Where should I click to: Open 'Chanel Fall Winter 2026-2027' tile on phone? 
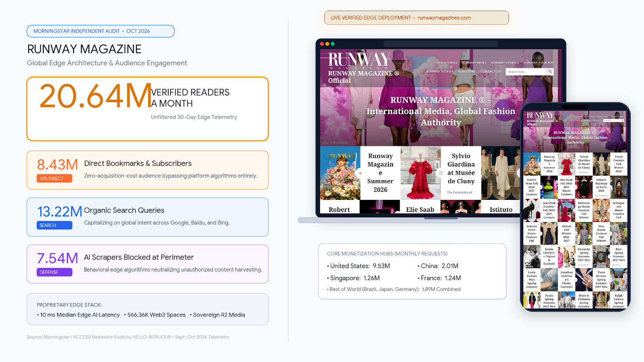[566, 233]
